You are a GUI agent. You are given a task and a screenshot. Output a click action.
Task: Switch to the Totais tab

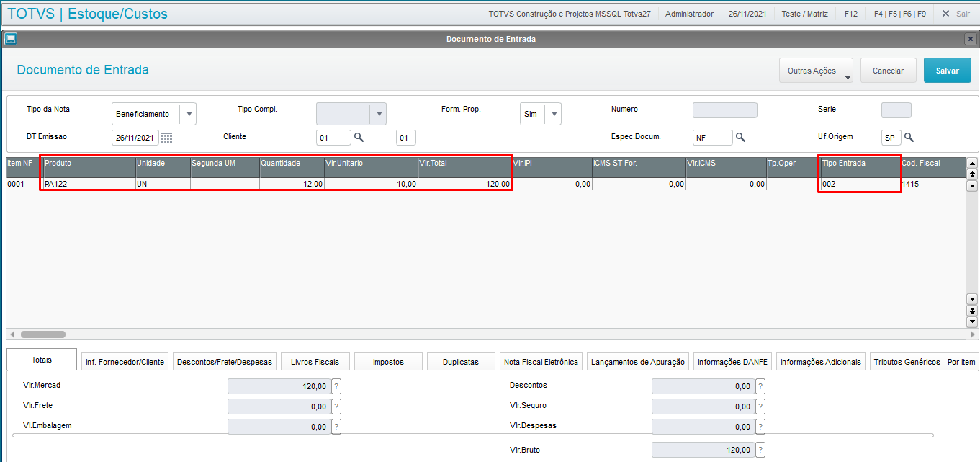(x=42, y=360)
